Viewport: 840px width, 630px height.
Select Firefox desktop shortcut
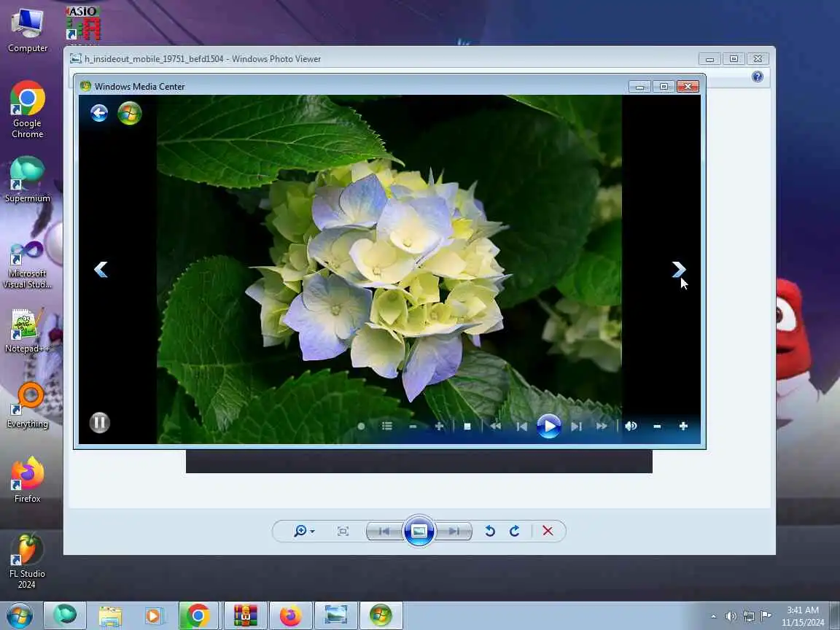27,480
